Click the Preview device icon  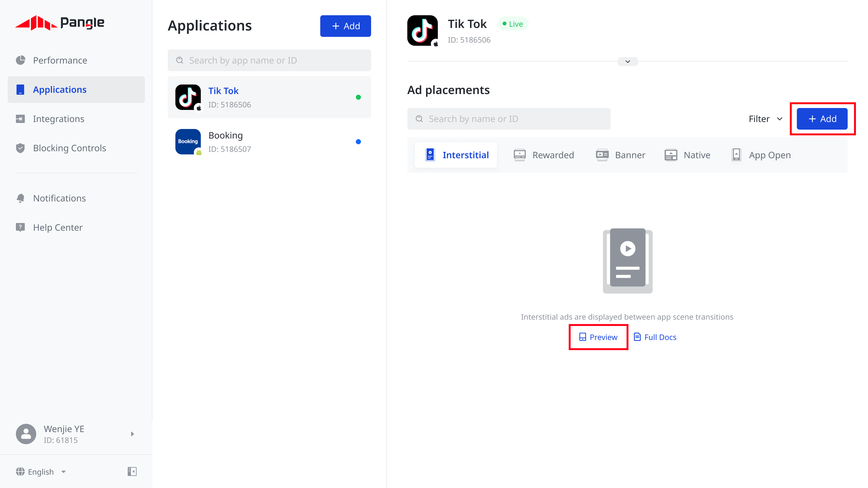(583, 337)
